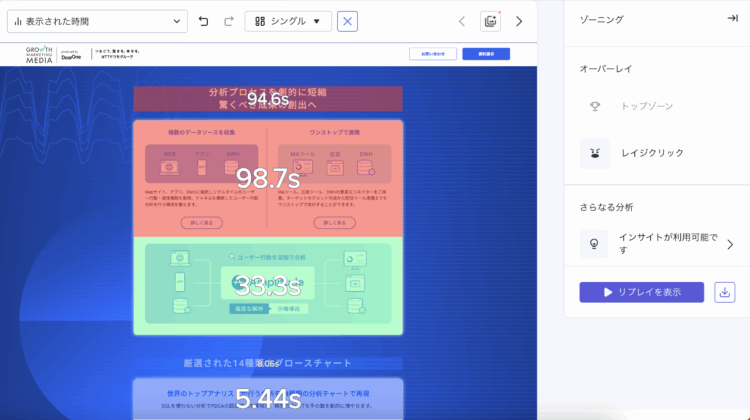
Task: Open the snapshot gallery icon
Action: pyautogui.click(x=490, y=21)
